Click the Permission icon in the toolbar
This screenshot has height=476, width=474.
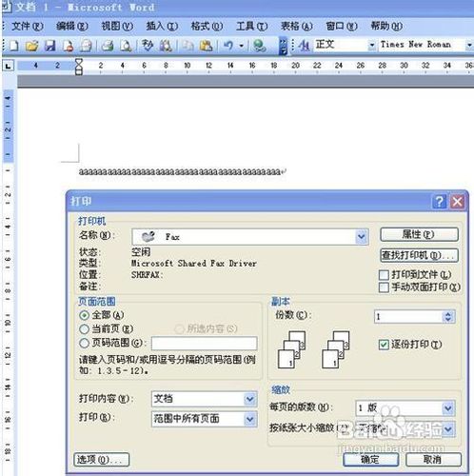click(x=68, y=46)
